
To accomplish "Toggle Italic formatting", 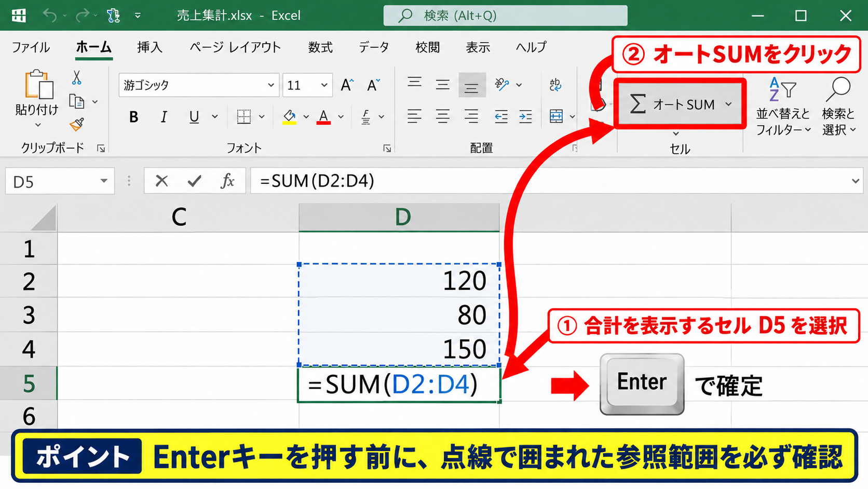I will tap(164, 117).
